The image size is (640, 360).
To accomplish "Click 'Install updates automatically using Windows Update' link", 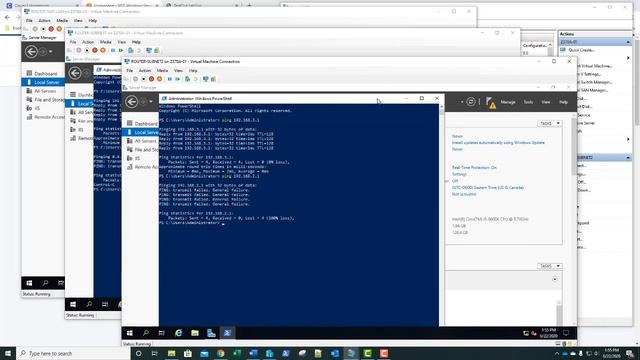I will (x=498, y=143).
